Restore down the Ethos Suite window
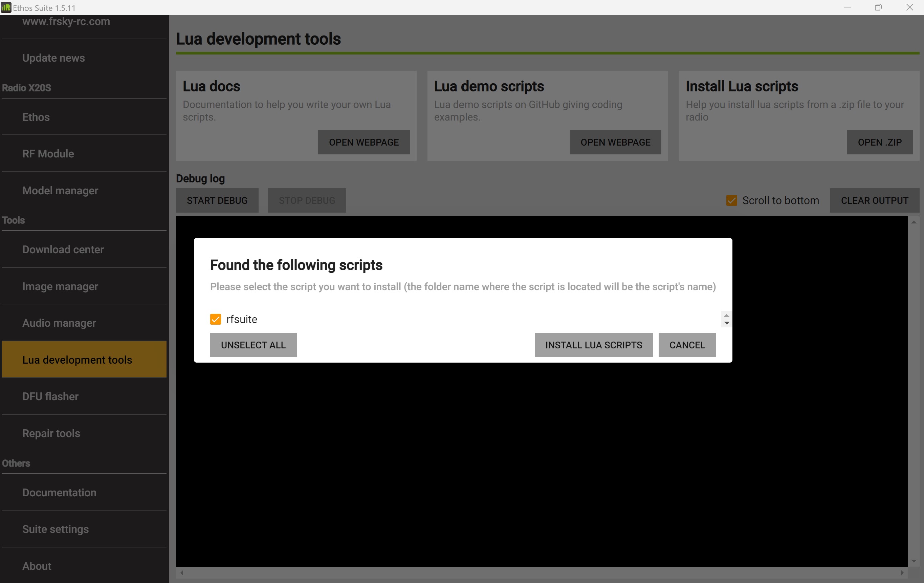 coord(878,7)
